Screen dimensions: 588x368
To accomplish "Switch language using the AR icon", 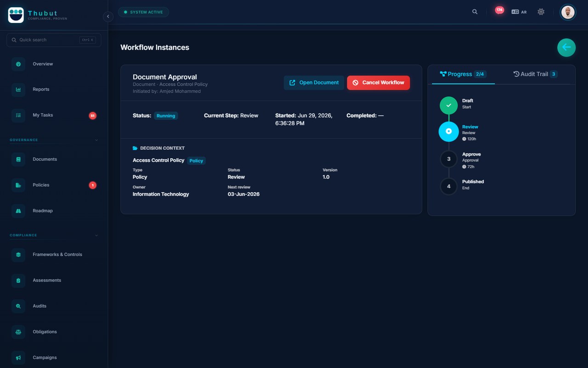I will point(519,12).
